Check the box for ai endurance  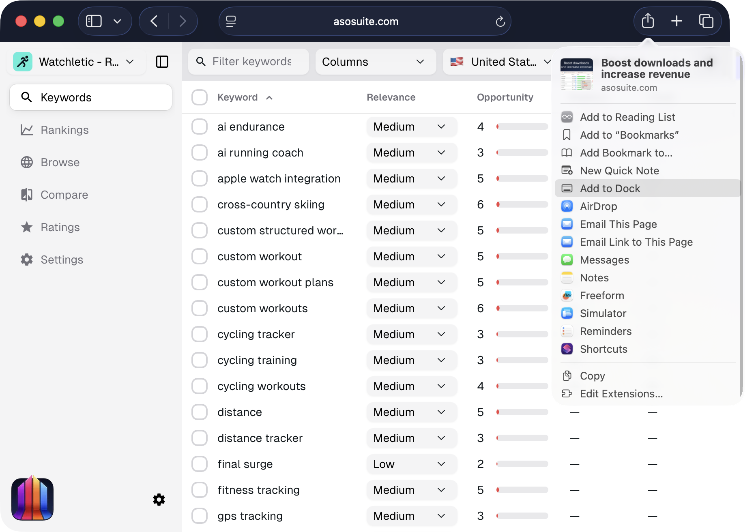200,127
